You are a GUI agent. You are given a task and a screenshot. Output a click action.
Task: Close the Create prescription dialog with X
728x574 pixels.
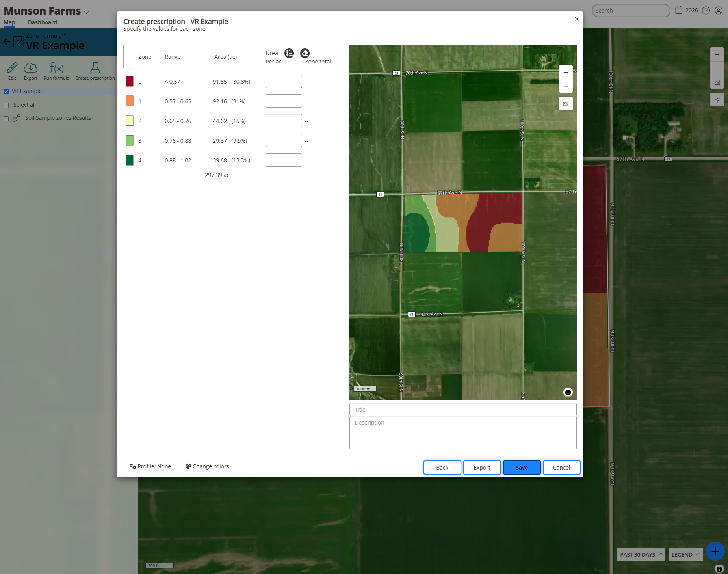click(576, 19)
